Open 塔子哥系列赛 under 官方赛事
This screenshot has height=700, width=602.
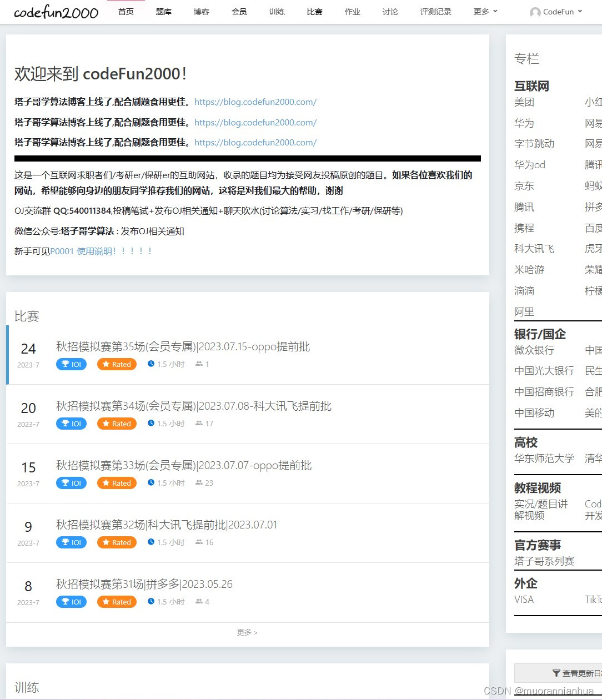pyautogui.click(x=544, y=561)
